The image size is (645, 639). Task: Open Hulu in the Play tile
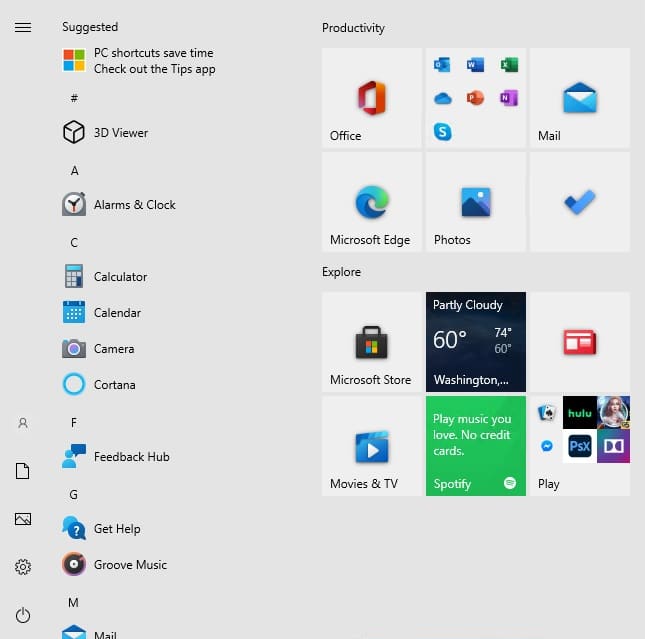click(580, 413)
